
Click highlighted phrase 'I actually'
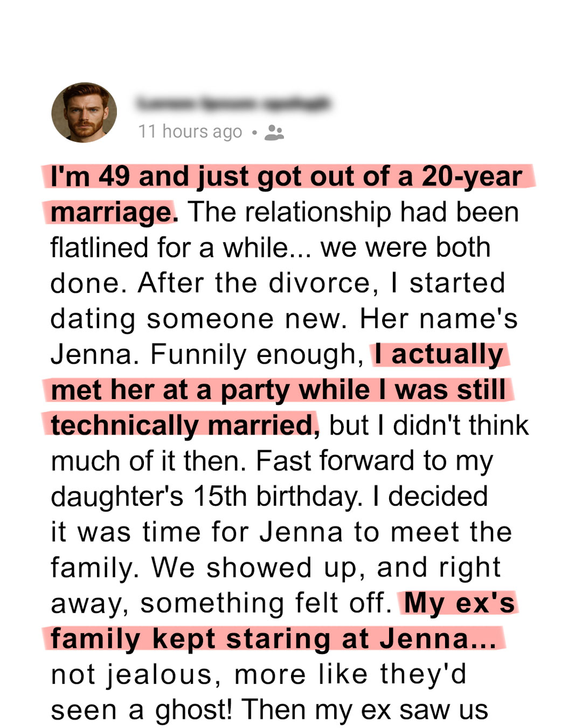point(439,355)
